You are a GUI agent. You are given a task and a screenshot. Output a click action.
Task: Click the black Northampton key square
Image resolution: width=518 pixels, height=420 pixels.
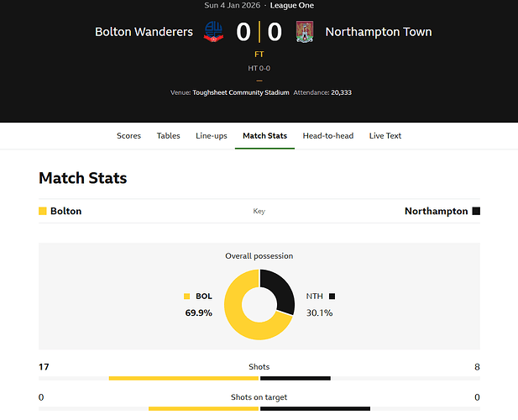pyautogui.click(x=476, y=212)
